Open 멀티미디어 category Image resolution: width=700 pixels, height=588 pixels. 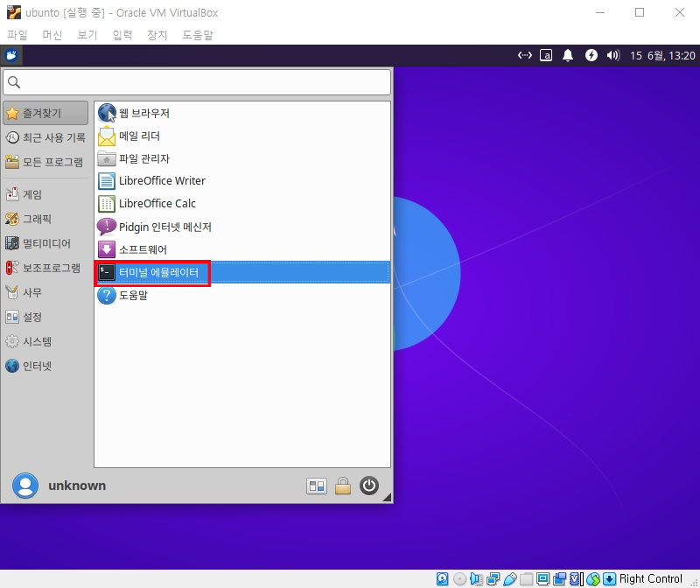point(45,243)
